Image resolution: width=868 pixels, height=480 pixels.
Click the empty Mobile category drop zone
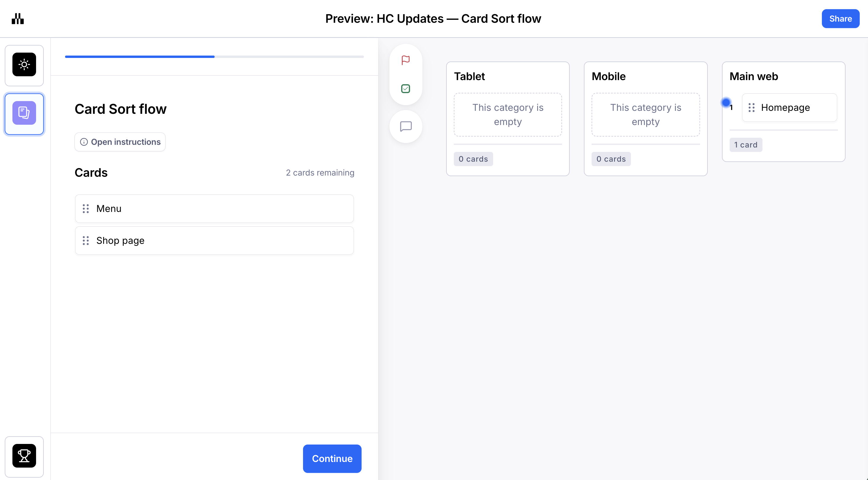(645, 114)
